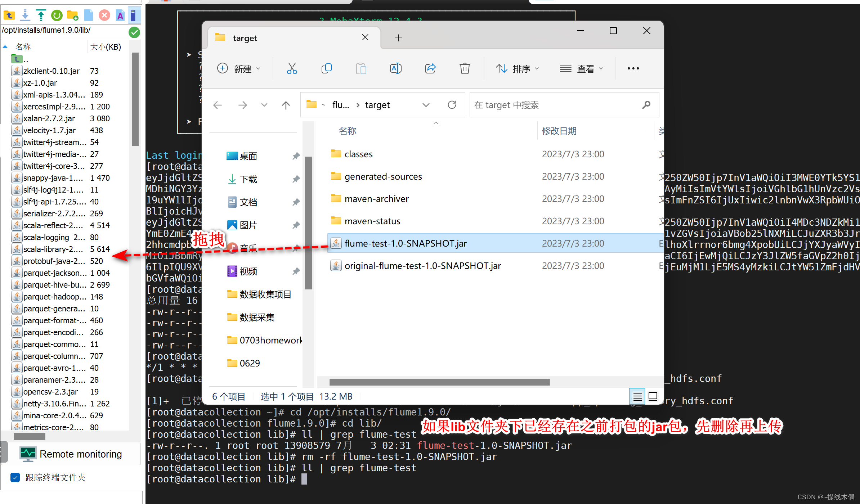Viewport: 860px width, 504px height.
Task: Open 数据采集 folder in sidebar
Action: [x=251, y=317]
